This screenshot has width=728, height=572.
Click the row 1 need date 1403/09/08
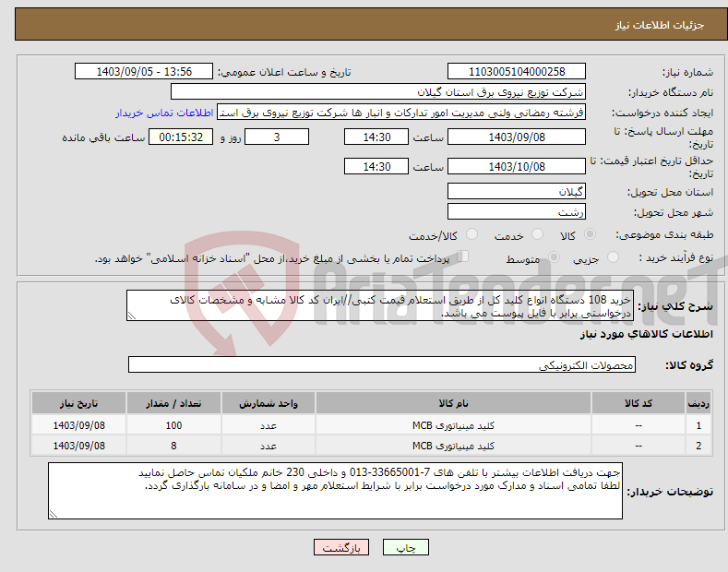[79, 425]
